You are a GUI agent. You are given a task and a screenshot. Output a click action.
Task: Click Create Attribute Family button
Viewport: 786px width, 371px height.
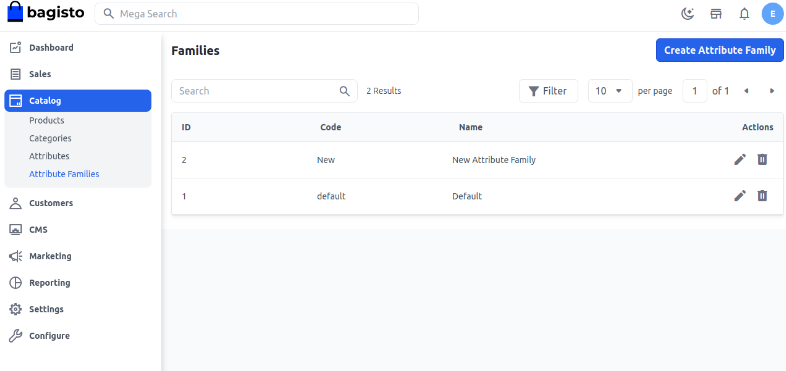[720, 50]
